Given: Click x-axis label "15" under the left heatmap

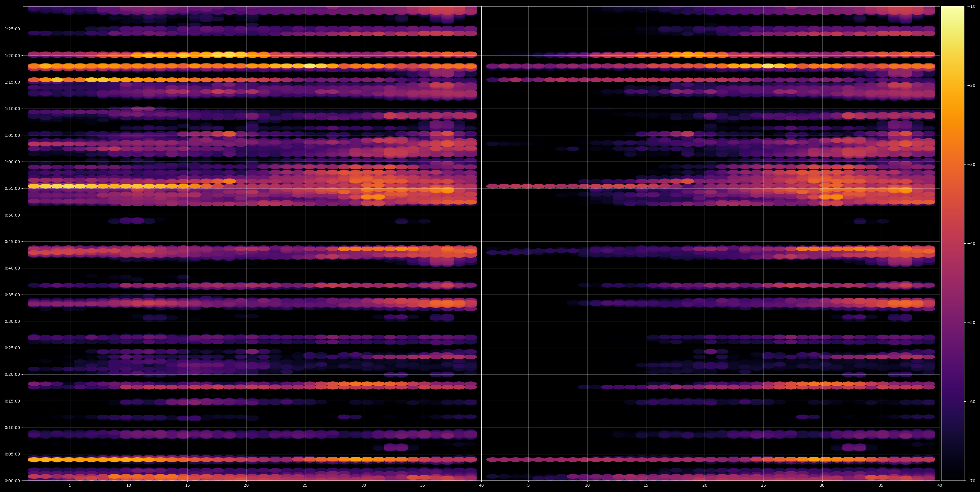Looking at the screenshot, I should tap(187, 486).
